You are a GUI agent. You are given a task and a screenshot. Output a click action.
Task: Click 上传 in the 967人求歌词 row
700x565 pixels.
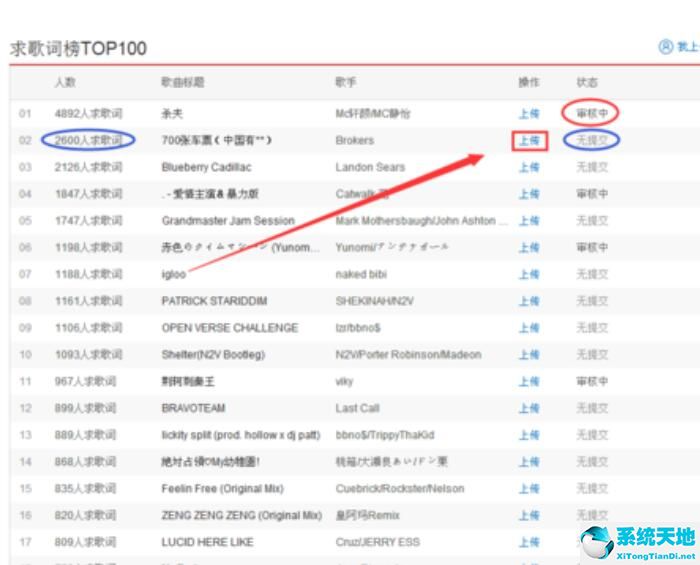tap(529, 381)
